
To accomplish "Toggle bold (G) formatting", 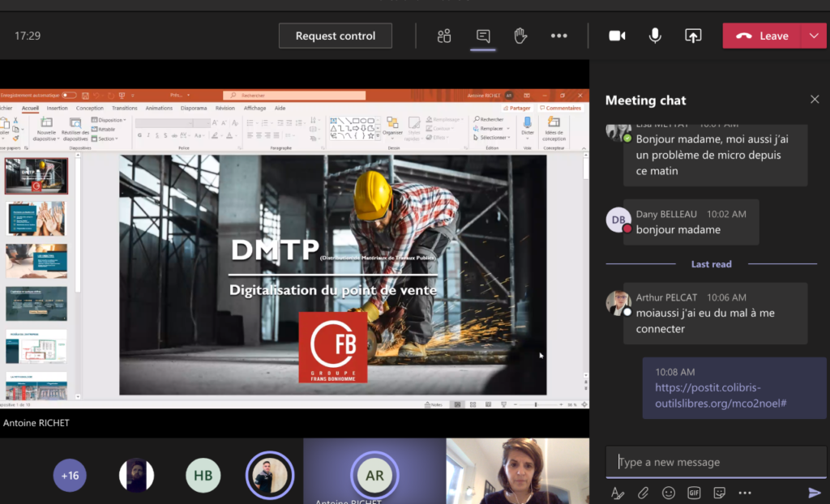I will 139,135.
